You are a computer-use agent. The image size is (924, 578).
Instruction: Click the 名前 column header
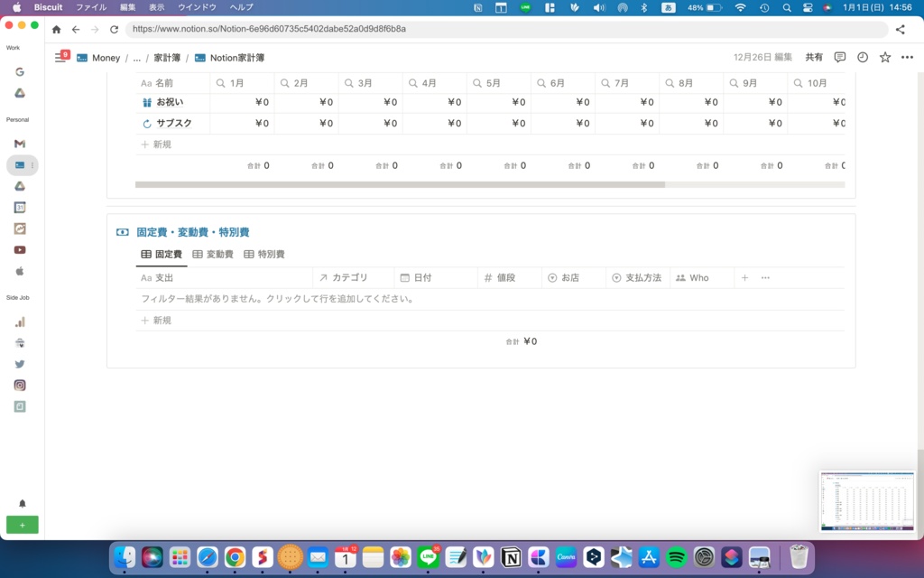pyautogui.click(x=172, y=83)
